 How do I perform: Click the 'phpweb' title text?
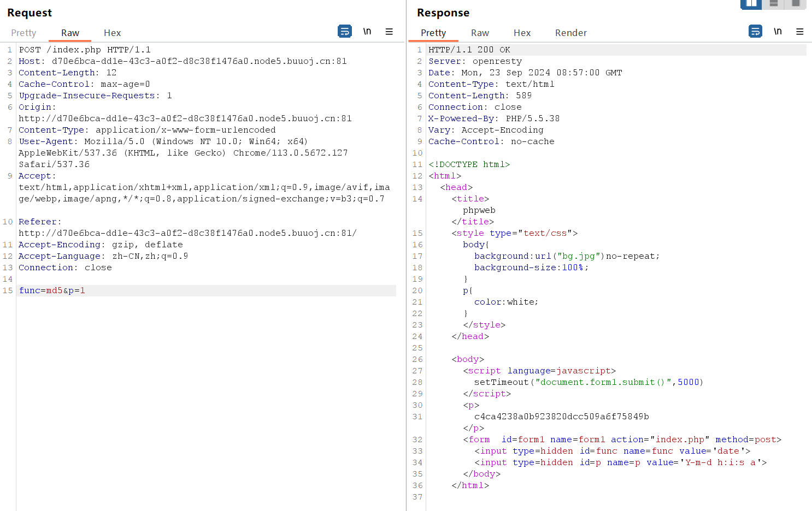tap(479, 210)
